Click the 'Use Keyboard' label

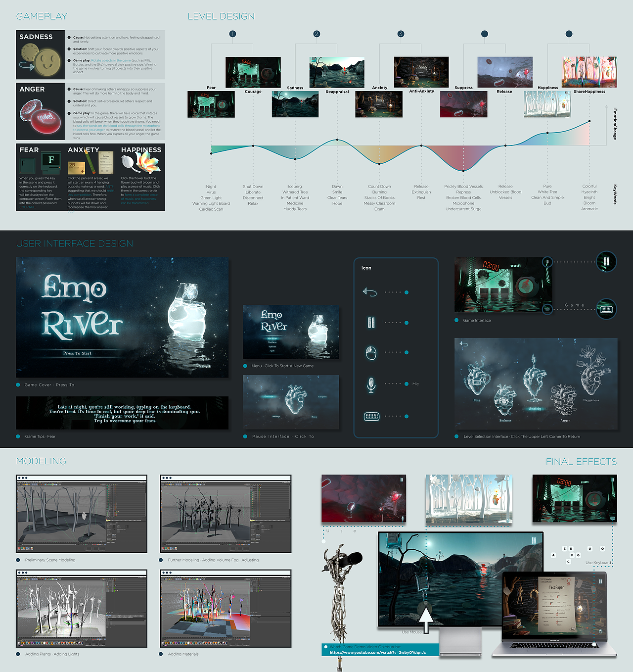coord(598,563)
